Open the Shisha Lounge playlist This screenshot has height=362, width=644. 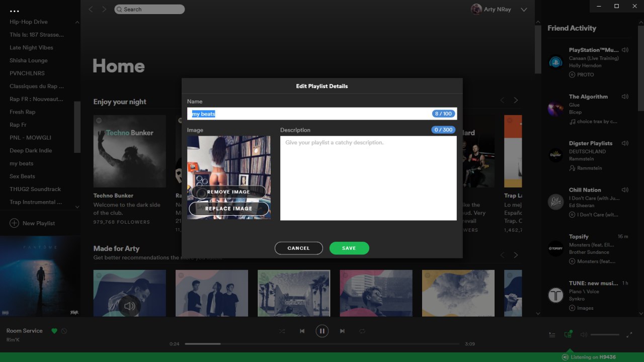coord(29,60)
